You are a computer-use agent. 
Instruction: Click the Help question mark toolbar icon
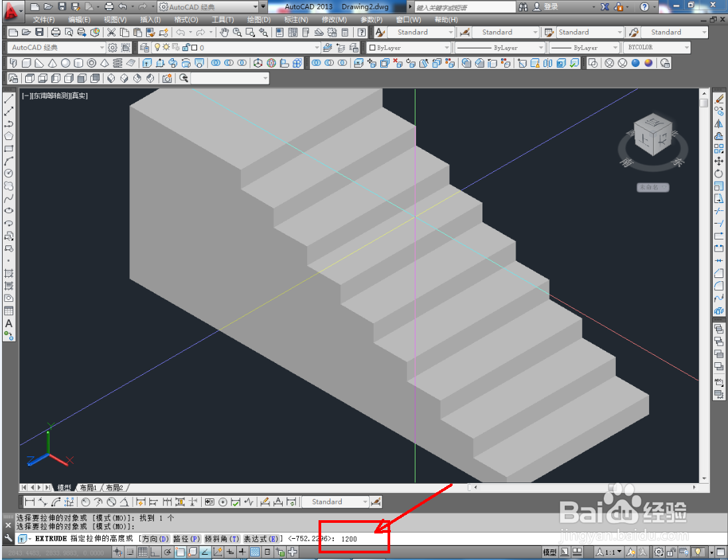[x=361, y=32]
